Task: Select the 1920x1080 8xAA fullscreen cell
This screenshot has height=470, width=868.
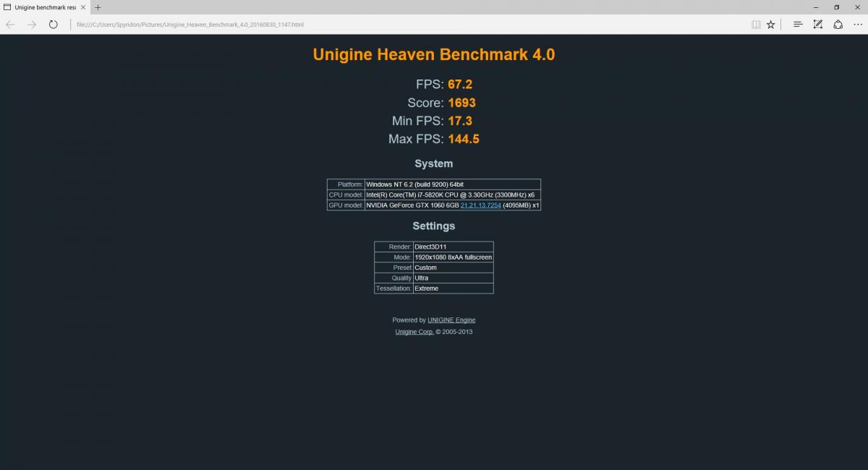Action: 453,257
